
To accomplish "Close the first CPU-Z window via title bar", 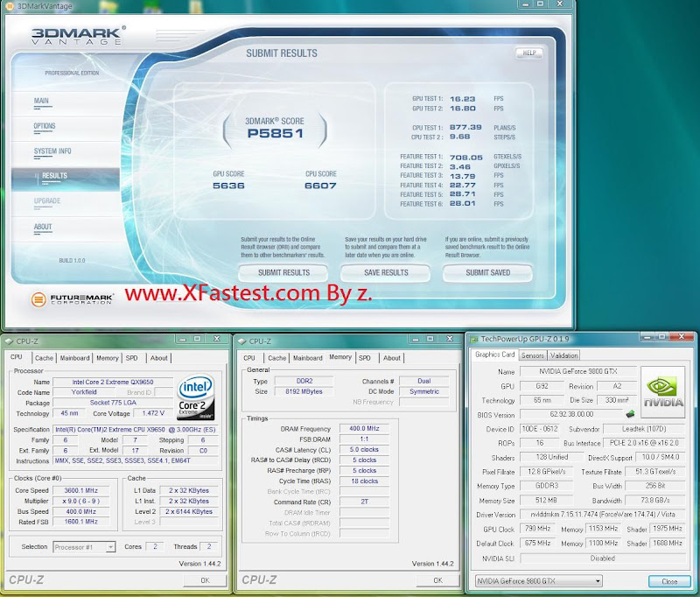I will (x=216, y=339).
